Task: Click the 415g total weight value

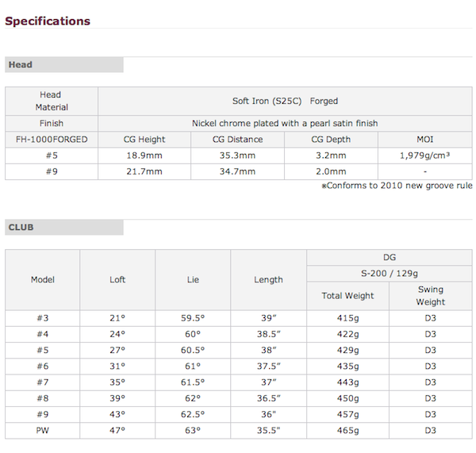Action: [x=348, y=318]
